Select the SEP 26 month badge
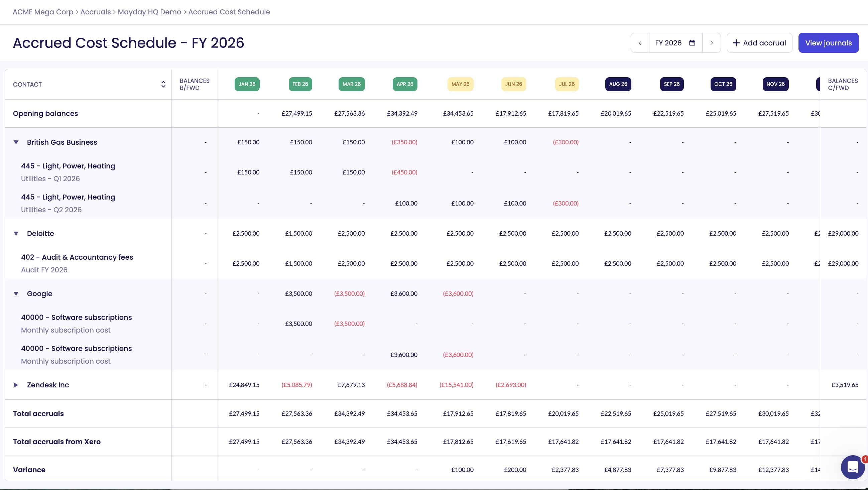This screenshot has height=490, width=868. [x=671, y=84]
